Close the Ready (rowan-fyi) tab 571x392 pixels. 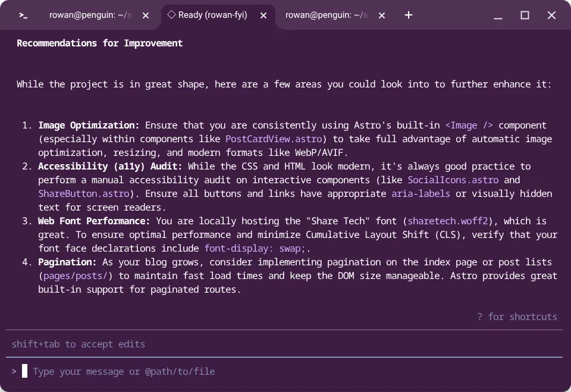coord(263,15)
